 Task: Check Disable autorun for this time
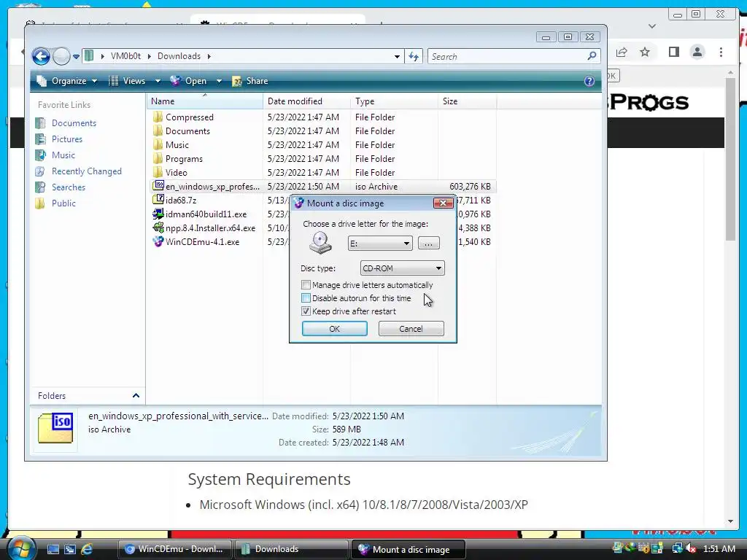click(x=306, y=298)
